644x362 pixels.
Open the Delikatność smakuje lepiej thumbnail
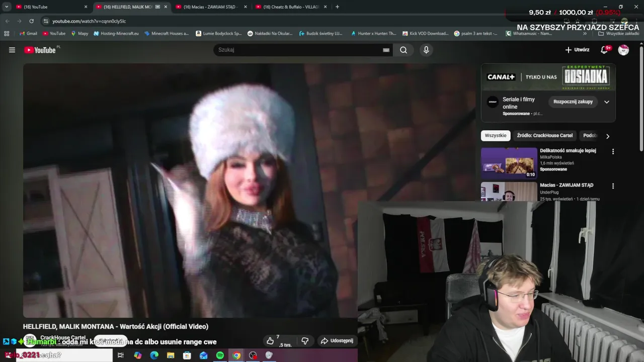click(x=509, y=163)
